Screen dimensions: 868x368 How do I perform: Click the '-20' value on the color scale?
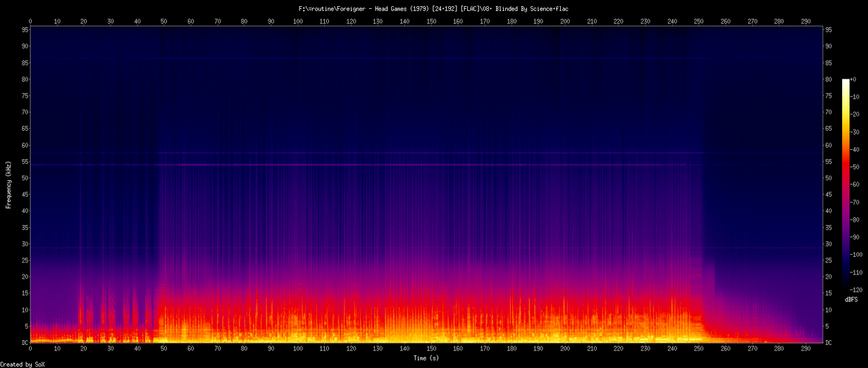[x=855, y=115]
